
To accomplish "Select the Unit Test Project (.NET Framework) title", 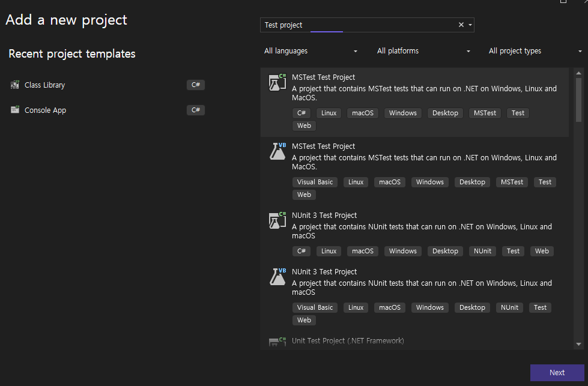I will click(x=348, y=341).
